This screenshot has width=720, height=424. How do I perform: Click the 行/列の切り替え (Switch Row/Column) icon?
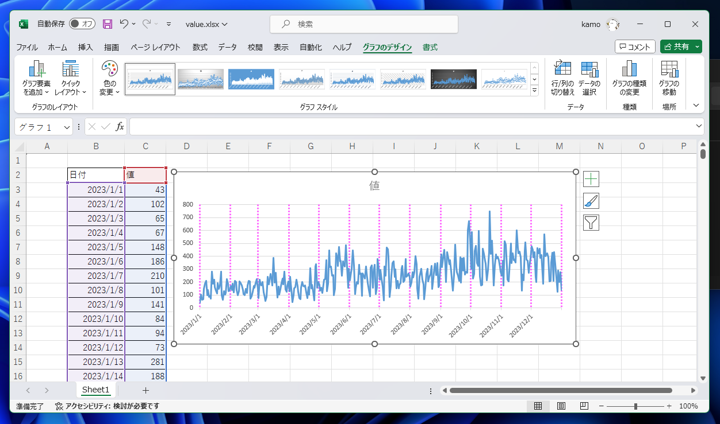(x=562, y=71)
